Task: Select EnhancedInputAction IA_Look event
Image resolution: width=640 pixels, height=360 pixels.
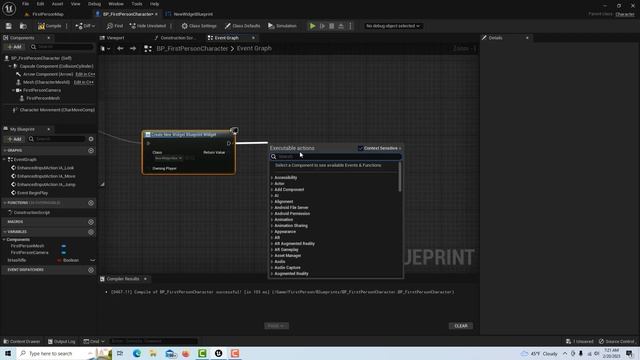Action: coord(45,168)
